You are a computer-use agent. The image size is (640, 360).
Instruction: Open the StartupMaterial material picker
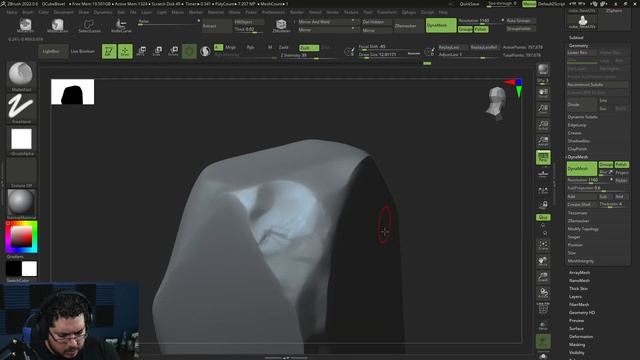[21, 203]
